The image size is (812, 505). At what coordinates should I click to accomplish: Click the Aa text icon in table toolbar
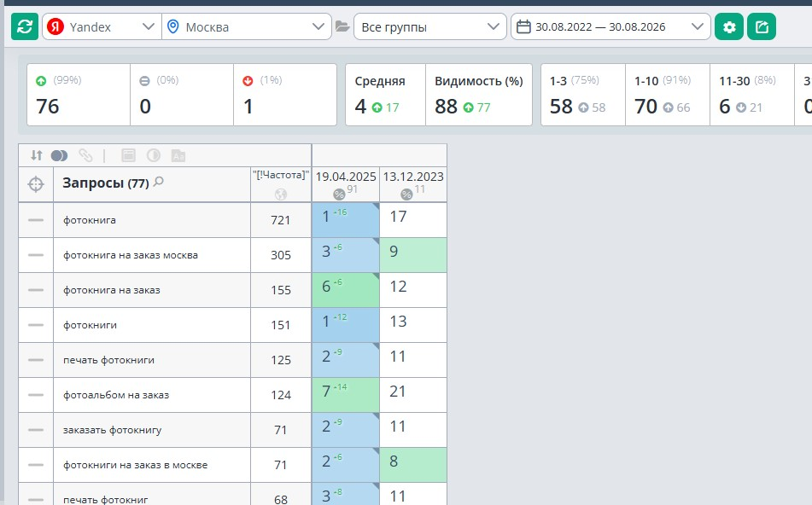(x=178, y=156)
